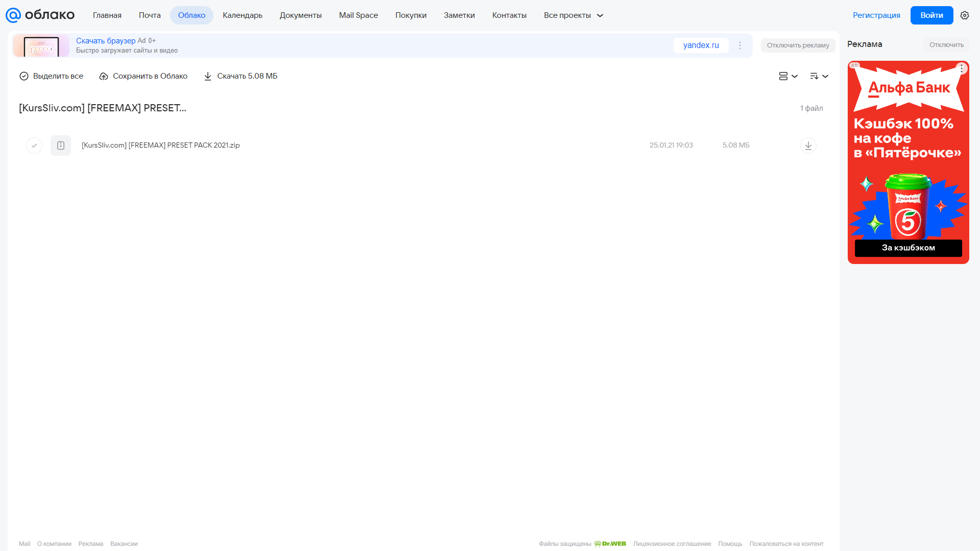
Task: Click the Сохранить в Облако cloud icon
Action: [x=104, y=76]
